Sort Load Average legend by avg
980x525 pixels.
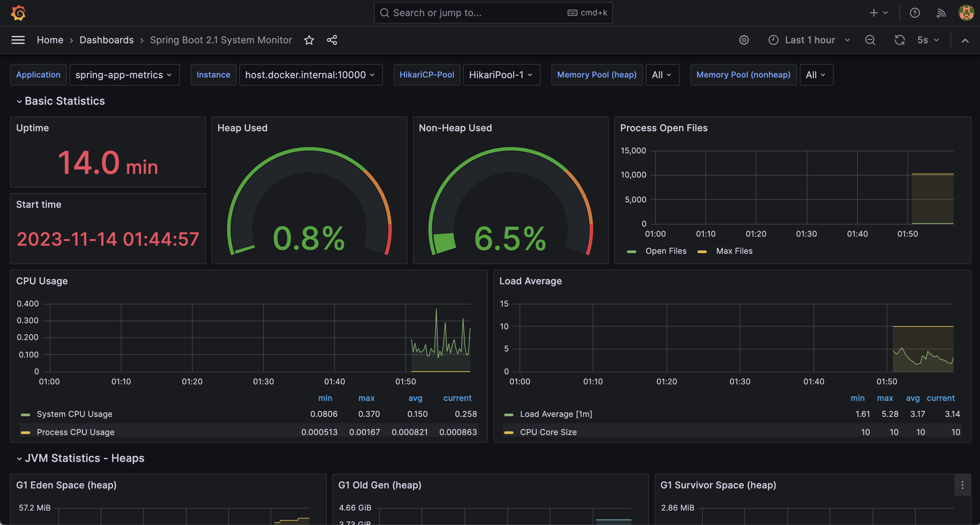click(x=913, y=398)
